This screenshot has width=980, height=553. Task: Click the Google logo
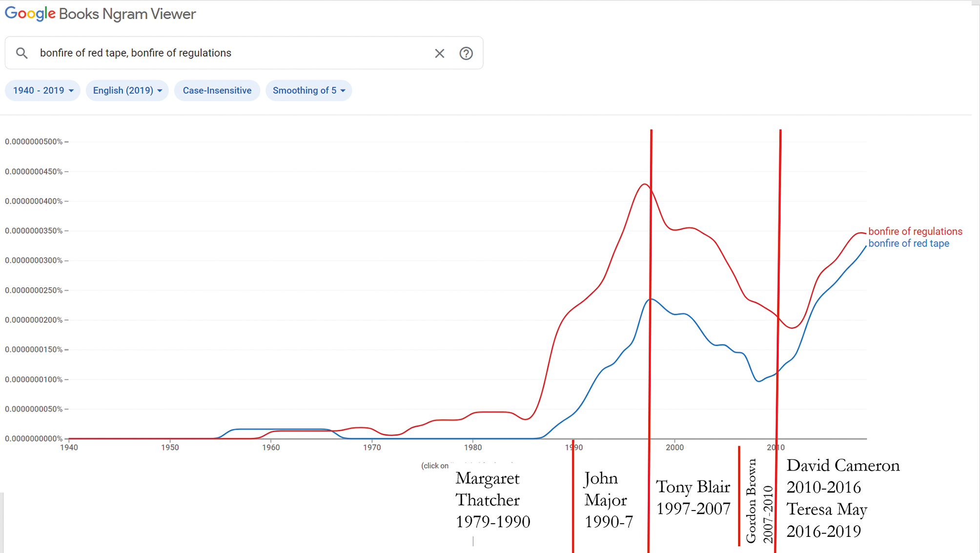(x=29, y=13)
